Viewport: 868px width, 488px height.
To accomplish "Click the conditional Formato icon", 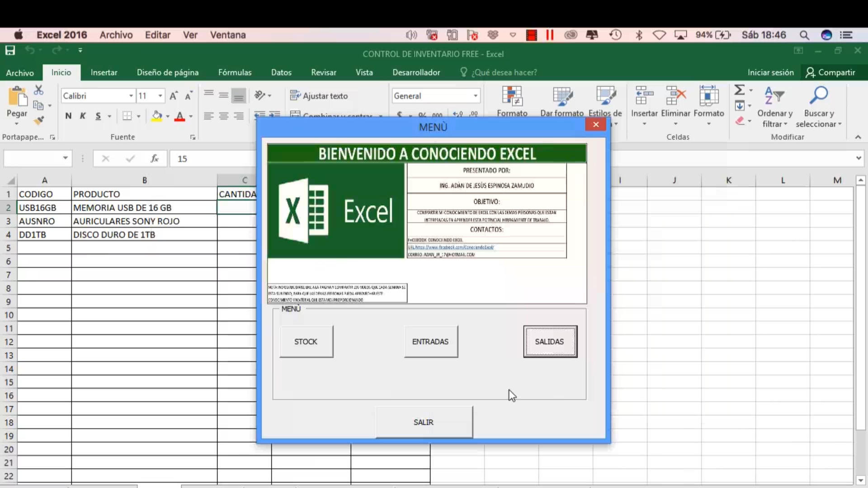I will click(512, 96).
